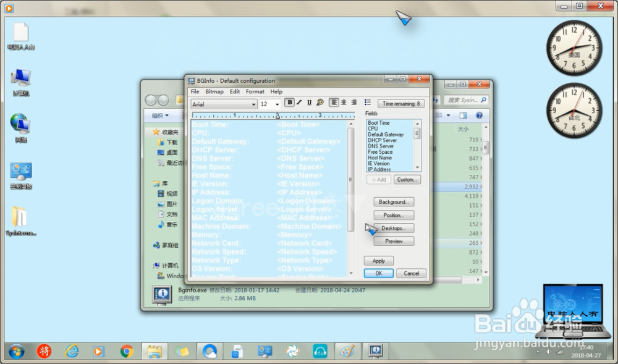This screenshot has height=364, width=618.
Task: Select 下载 in Explorer sidebar
Action: [x=168, y=142]
